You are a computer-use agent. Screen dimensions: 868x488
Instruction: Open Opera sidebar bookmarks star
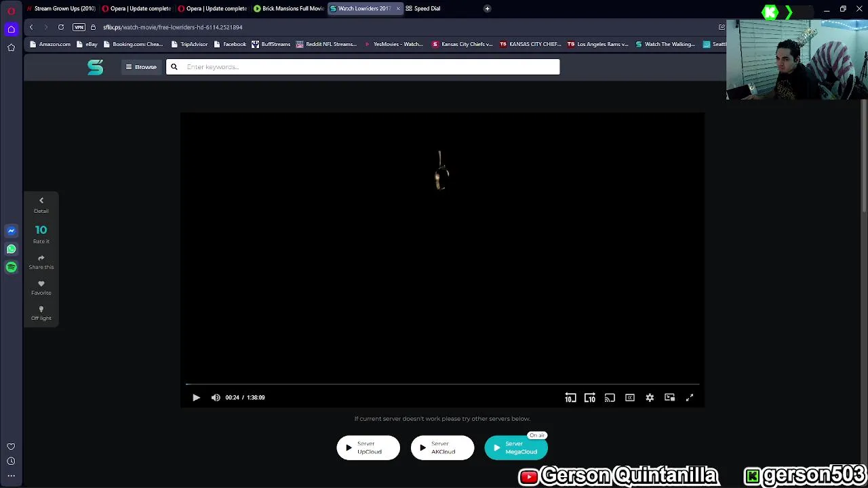click(11, 47)
